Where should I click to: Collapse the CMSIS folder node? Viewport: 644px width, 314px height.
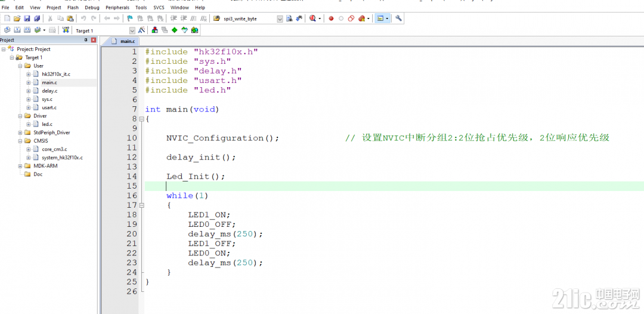click(20, 140)
